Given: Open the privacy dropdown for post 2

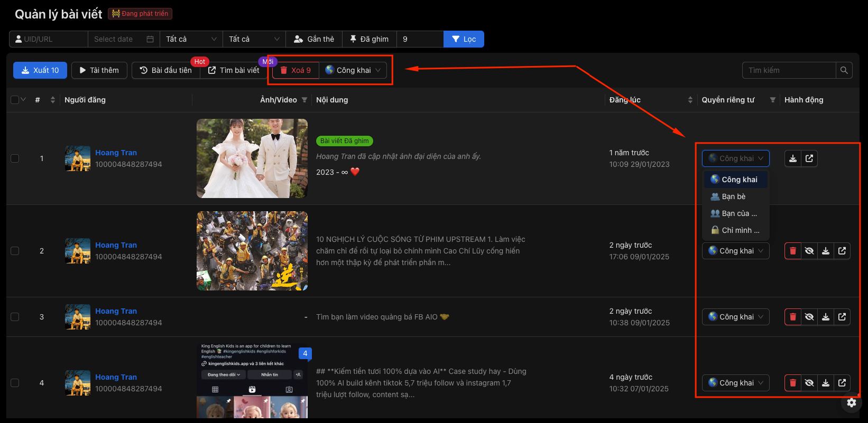Looking at the screenshot, I should (x=736, y=251).
